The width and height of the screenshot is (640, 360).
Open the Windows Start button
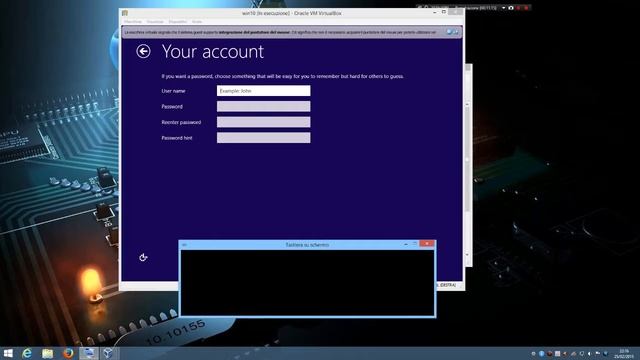pos(8,353)
